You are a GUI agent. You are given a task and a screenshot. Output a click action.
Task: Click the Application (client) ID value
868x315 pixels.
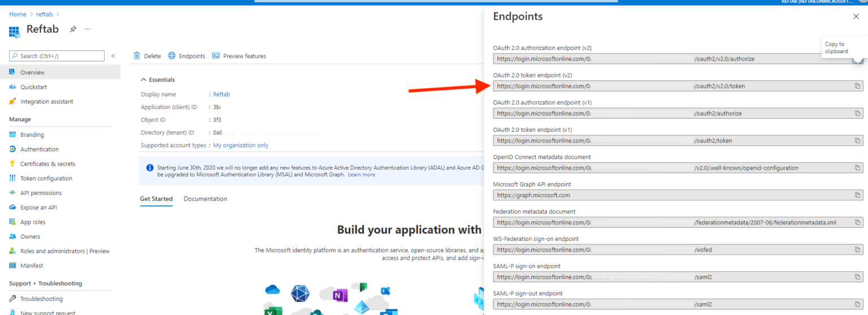point(217,107)
